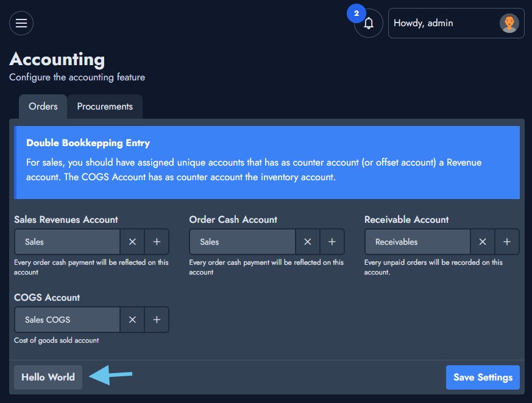Click 'Every unpaid orders will be recorded' text
Viewport: 532px width, 403px height.
click(x=433, y=267)
